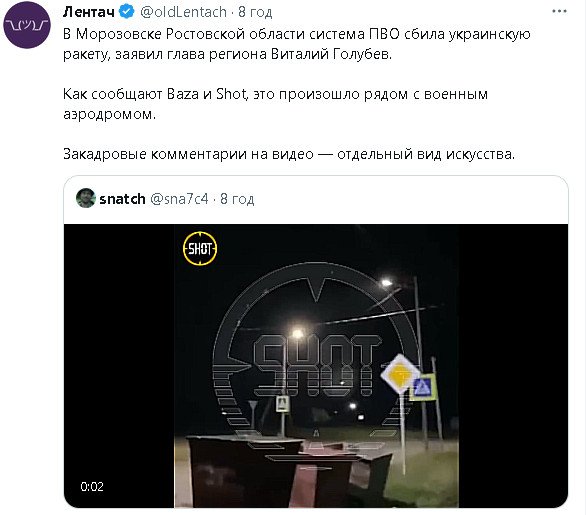Click the tweet text about Морозовске
586x515 pixels.
coord(296,44)
